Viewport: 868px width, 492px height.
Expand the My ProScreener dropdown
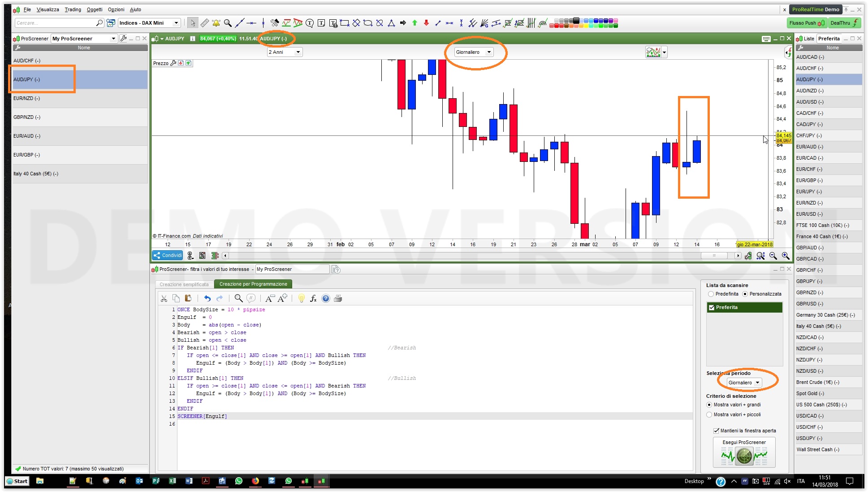coord(113,39)
